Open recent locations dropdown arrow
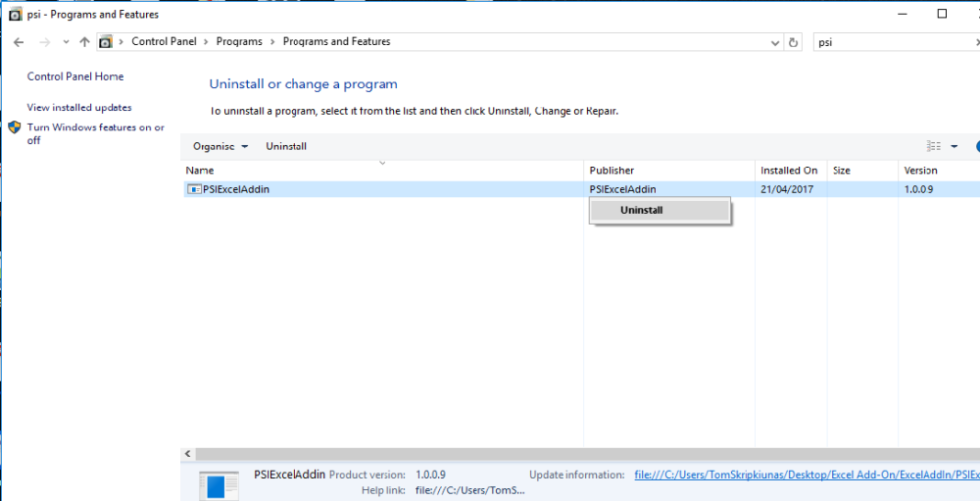The height and width of the screenshot is (501, 980). point(67,42)
